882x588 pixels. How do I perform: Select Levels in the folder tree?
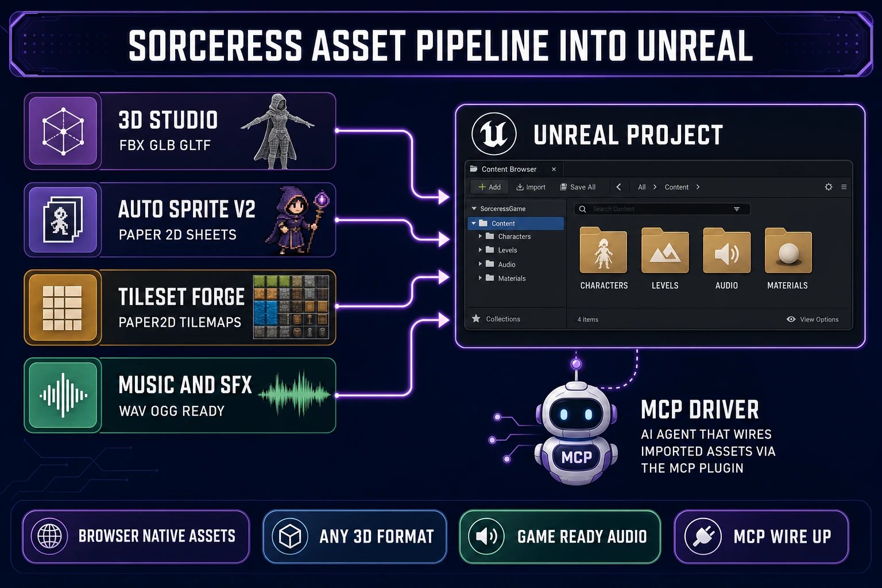[508, 250]
